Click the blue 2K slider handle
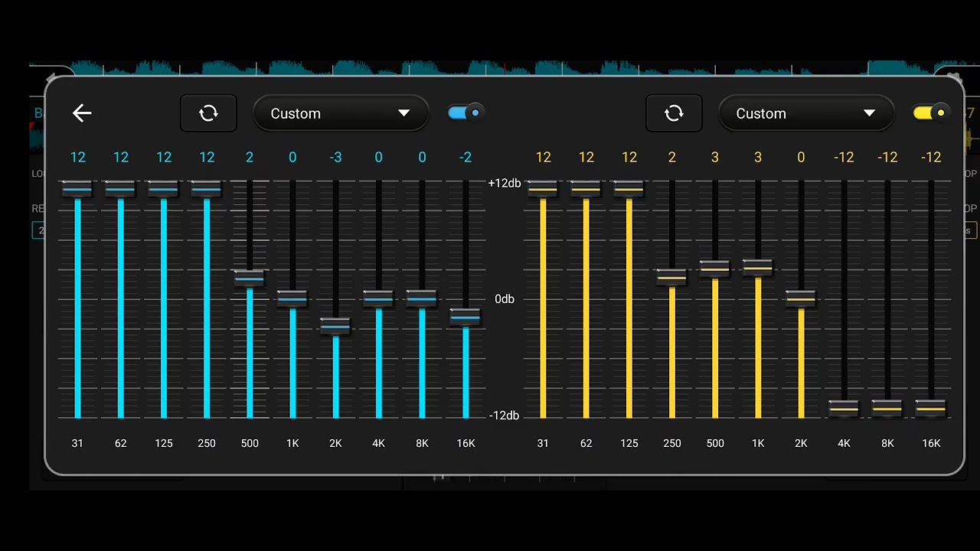The image size is (980, 551). click(x=335, y=327)
